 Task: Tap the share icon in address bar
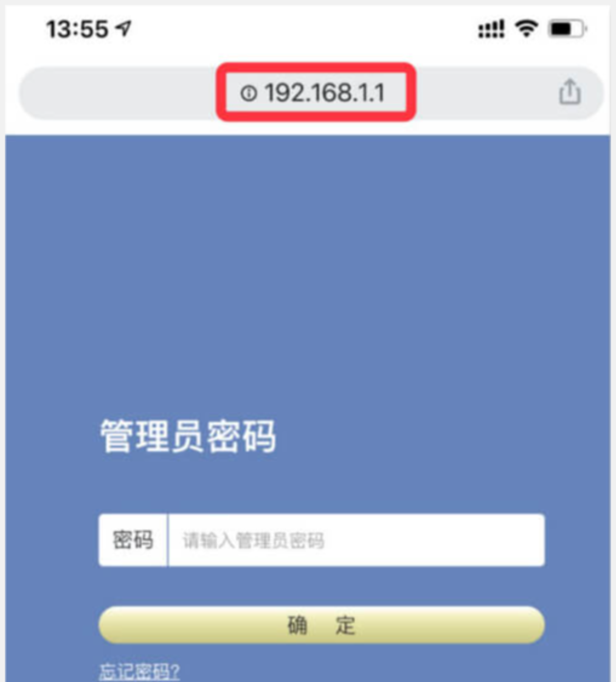[570, 92]
